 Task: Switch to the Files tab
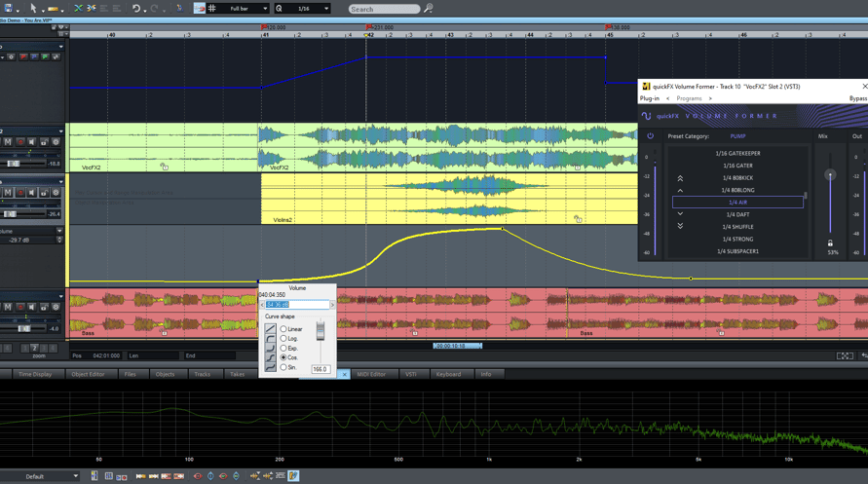coord(131,375)
